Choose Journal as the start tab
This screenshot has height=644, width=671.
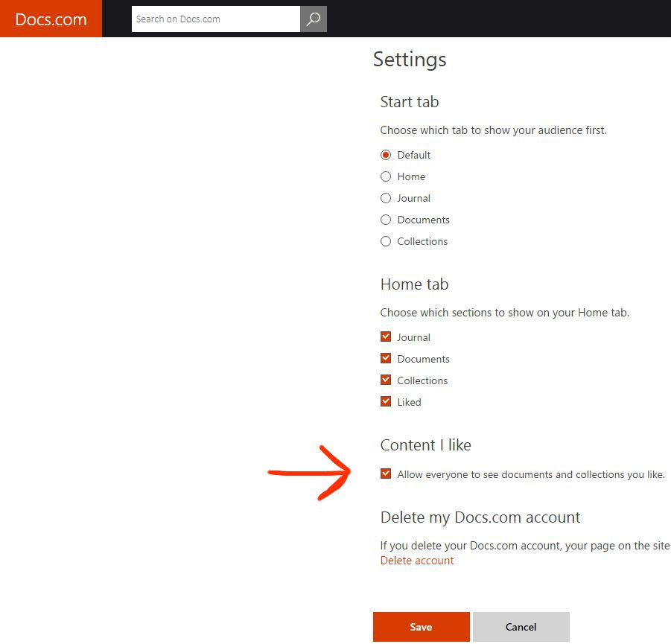(386, 198)
